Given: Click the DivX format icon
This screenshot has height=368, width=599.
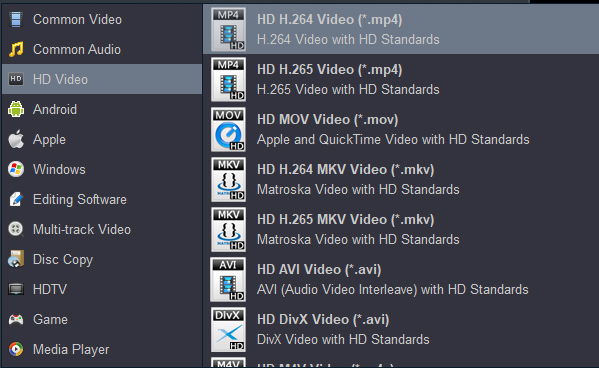Looking at the screenshot, I should click(228, 330).
